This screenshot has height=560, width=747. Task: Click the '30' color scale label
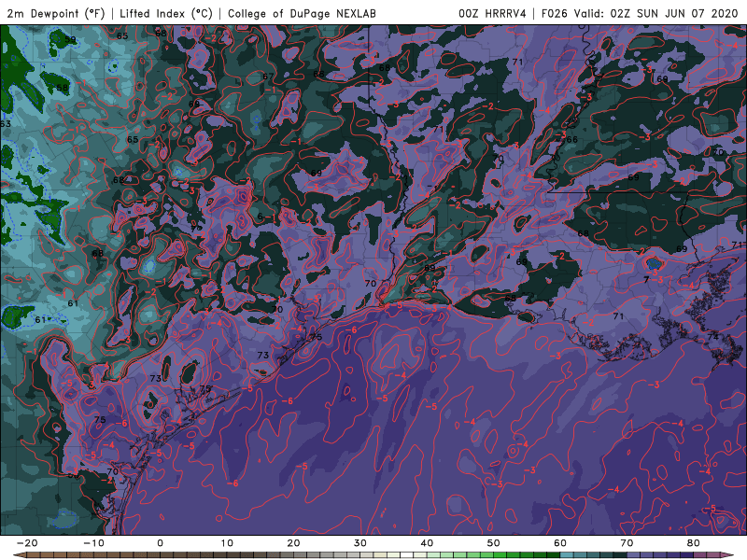click(360, 543)
